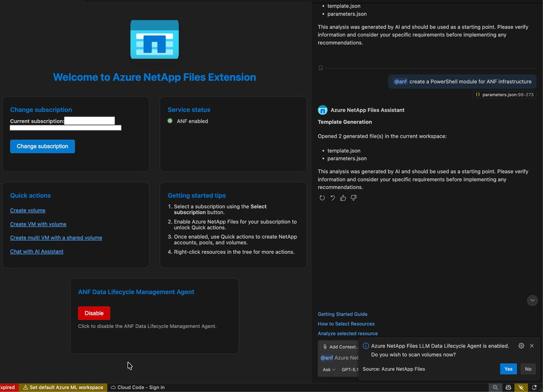Viewport: 543px width, 392px height.
Task: Open notifications bell in status bar
Action: 534,388
